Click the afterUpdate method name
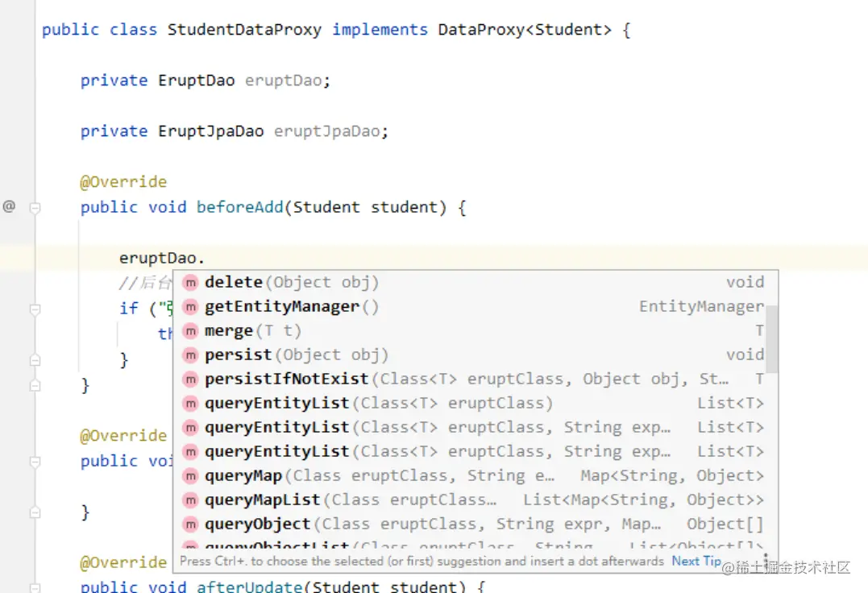This screenshot has width=868, height=593. click(249, 587)
